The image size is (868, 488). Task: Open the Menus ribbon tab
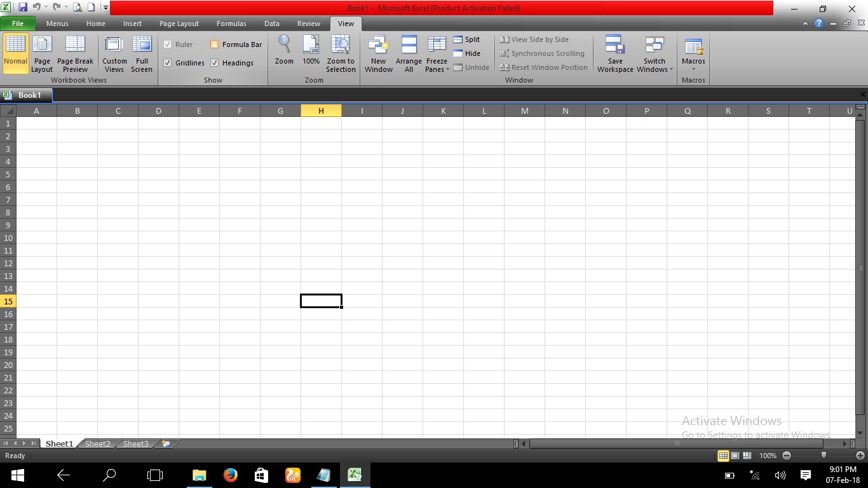57,24
